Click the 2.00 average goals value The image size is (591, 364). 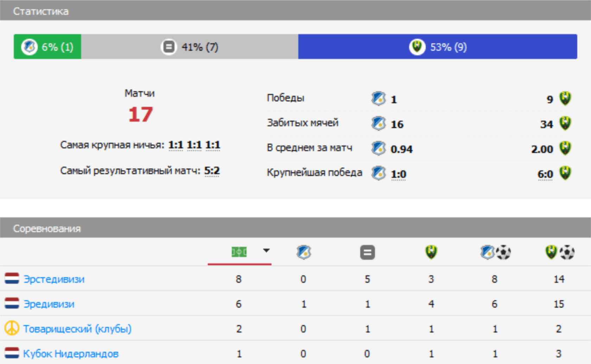542,149
